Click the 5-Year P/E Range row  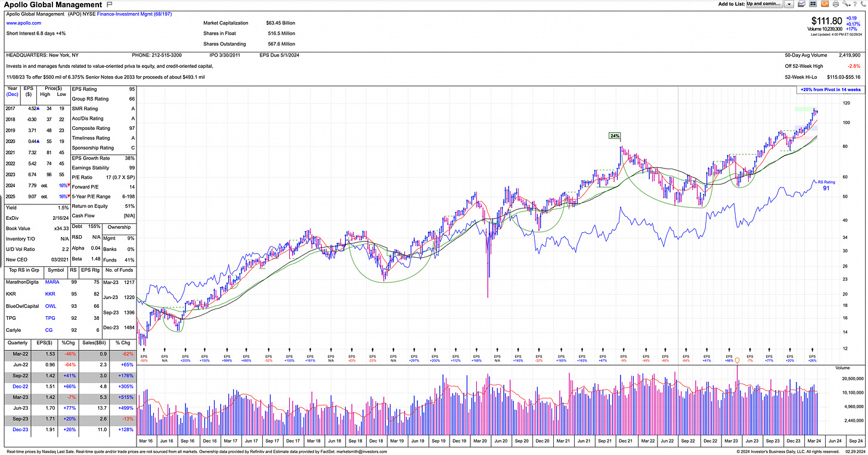(x=103, y=197)
